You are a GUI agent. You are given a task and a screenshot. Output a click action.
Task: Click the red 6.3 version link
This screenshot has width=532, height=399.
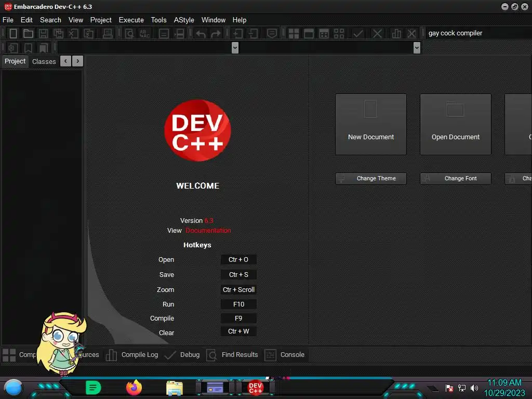click(209, 220)
